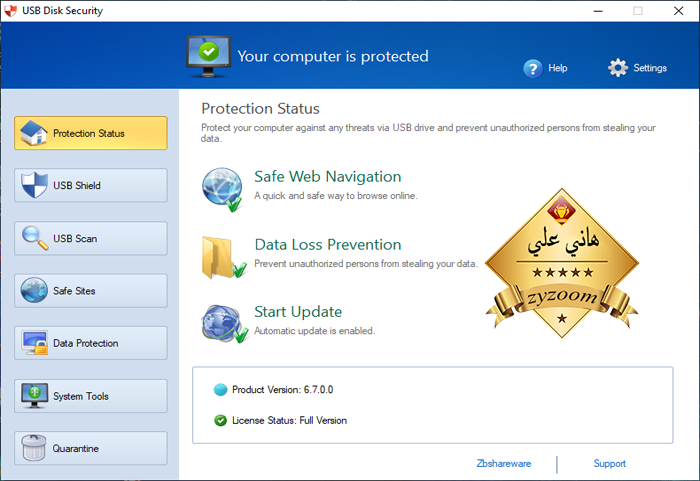Viewport: 700px width, 481px height.
Task: Click the USB Disk Security title bar icon
Action: click(x=10, y=11)
